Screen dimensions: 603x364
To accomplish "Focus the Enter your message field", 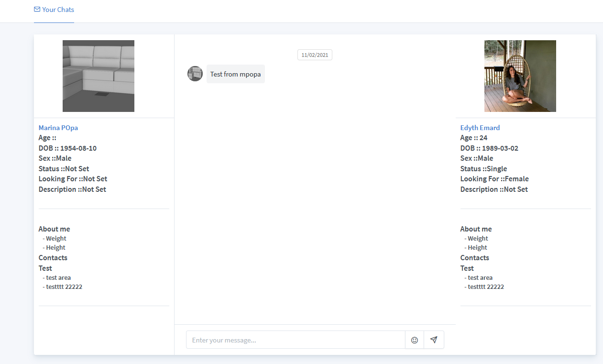I will 296,340.
